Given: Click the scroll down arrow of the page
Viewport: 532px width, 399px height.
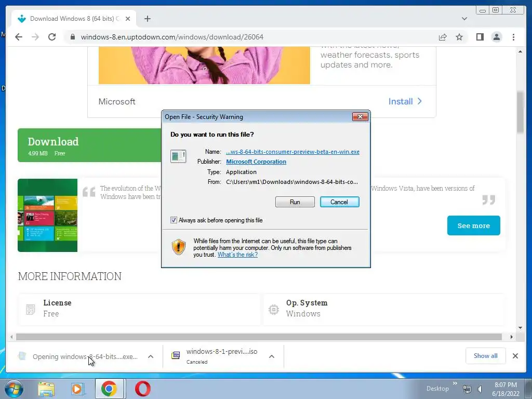Looking at the screenshot, I should [520, 328].
